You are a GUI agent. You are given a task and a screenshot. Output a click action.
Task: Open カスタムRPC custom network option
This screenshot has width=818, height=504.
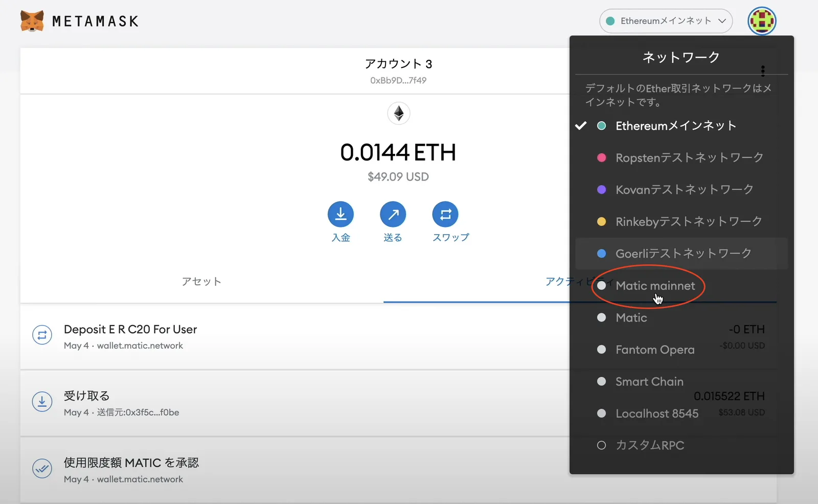coord(681,445)
